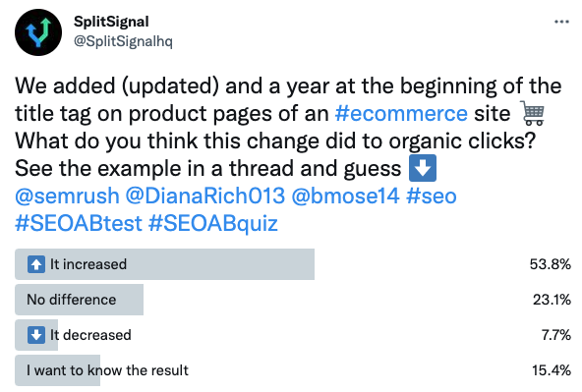This screenshot has width=582, height=392.
Task: Follow the #ecommerce hashtag link
Action: click(x=401, y=114)
